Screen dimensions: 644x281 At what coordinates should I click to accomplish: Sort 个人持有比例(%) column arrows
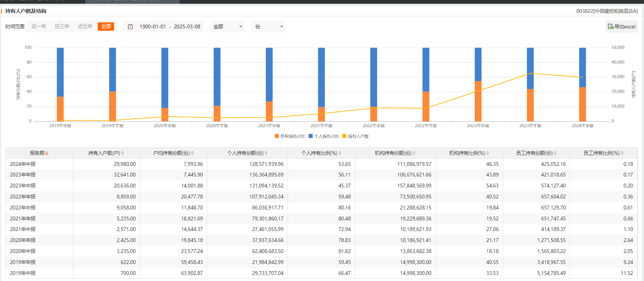tap(340, 153)
